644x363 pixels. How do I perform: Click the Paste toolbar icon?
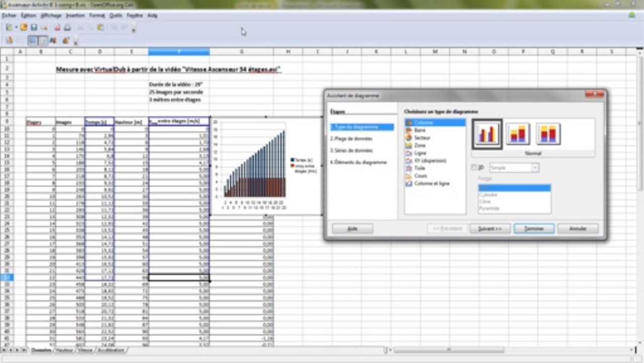coord(101,27)
